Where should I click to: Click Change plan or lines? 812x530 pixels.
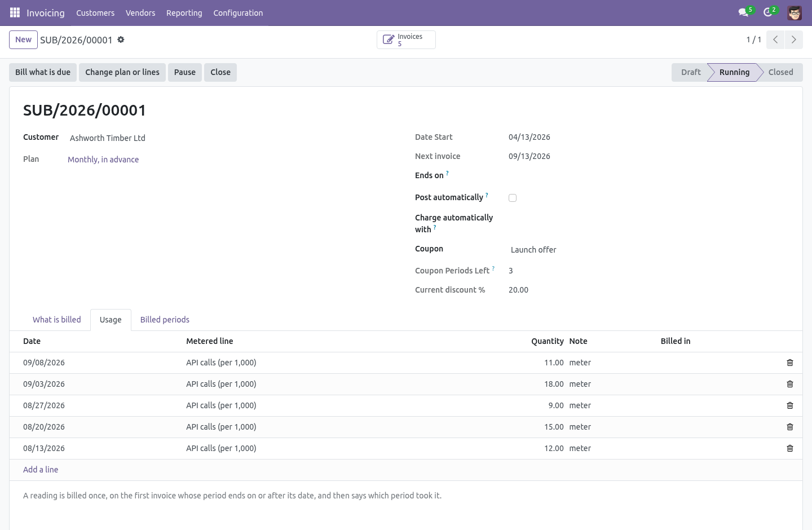coord(122,72)
